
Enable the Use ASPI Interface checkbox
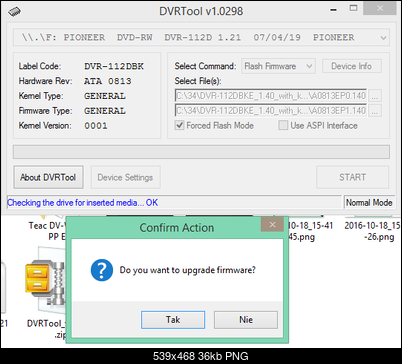[x=283, y=126]
